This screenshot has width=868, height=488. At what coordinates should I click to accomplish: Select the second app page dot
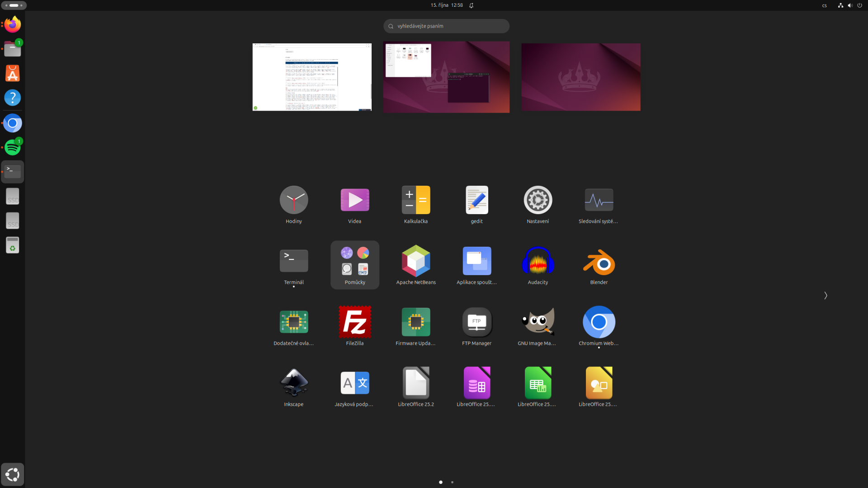[x=452, y=482]
